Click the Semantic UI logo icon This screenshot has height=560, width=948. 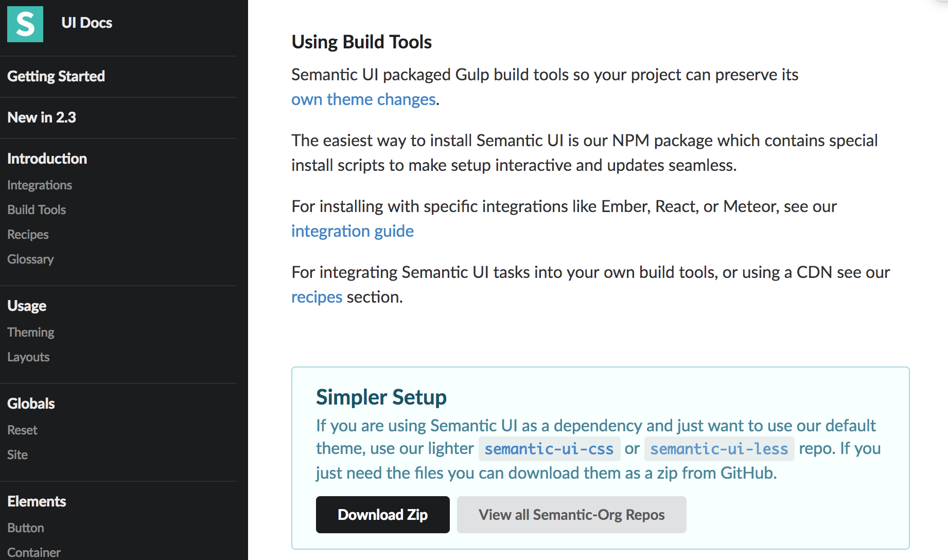pos(25,24)
